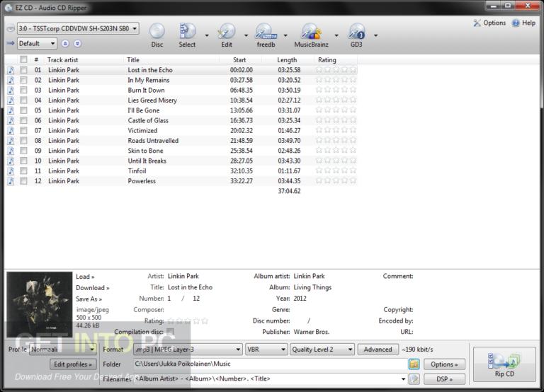Sort by Start column header

(x=239, y=59)
